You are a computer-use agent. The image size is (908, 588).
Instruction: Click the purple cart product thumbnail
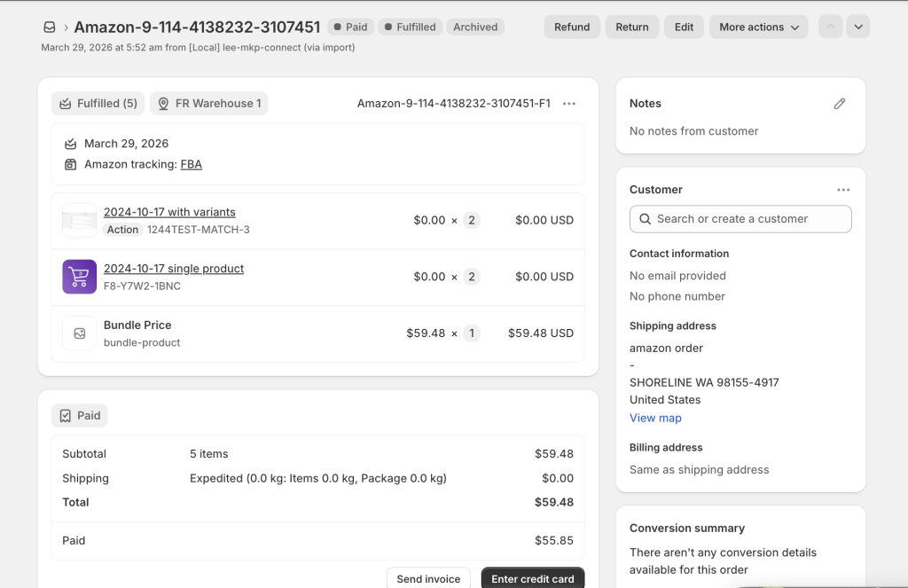79,277
